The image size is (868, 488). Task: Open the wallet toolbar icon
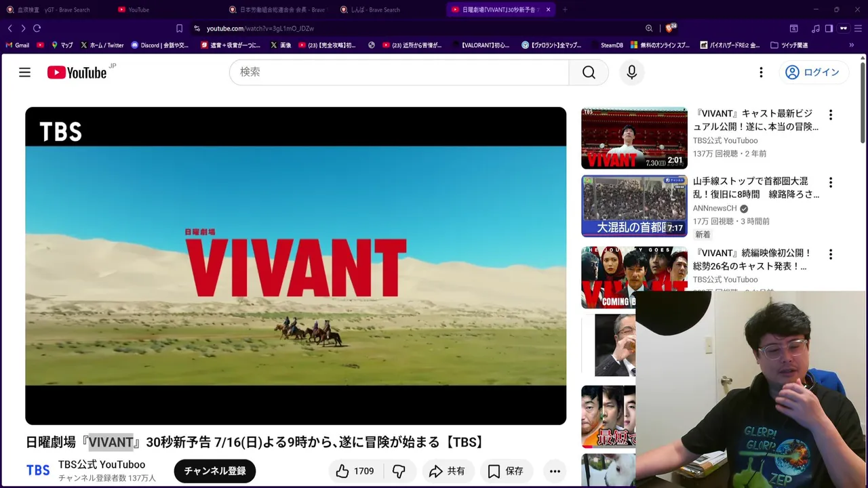pos(793,28)
